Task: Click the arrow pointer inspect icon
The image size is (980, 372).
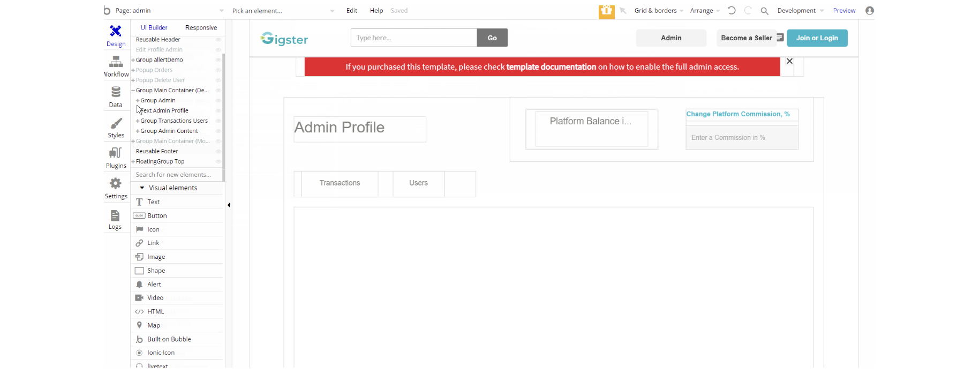Action: 623,10
